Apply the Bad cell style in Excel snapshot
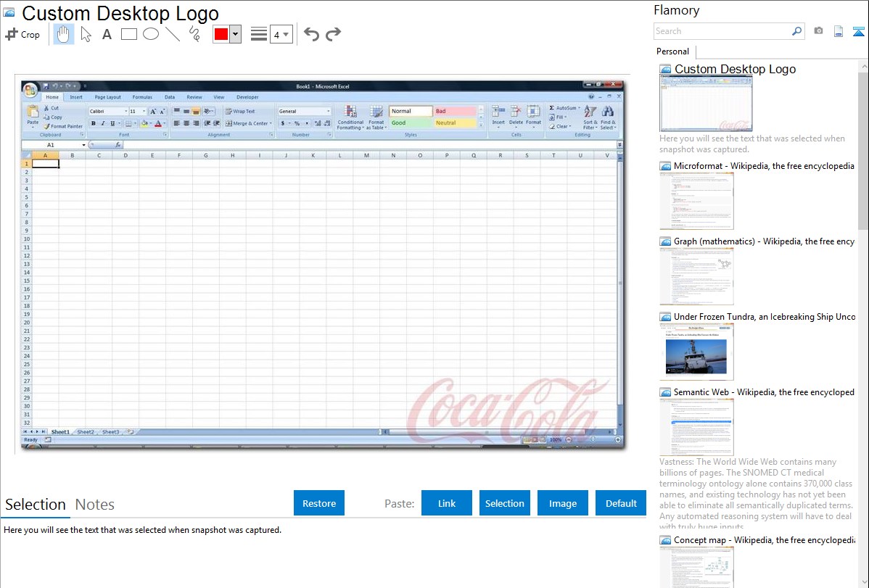The height and width of the screenshot is (588, 869). (455, 112)
